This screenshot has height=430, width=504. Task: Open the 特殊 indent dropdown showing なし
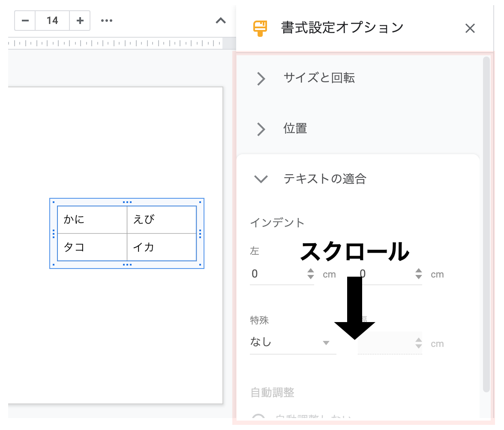pyautogui.click(x=293, y=343)
